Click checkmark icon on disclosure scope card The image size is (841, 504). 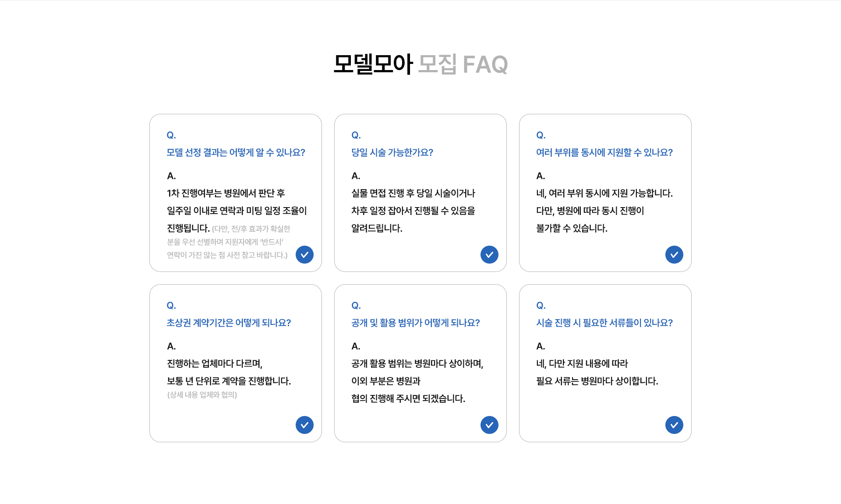[489, 425]
